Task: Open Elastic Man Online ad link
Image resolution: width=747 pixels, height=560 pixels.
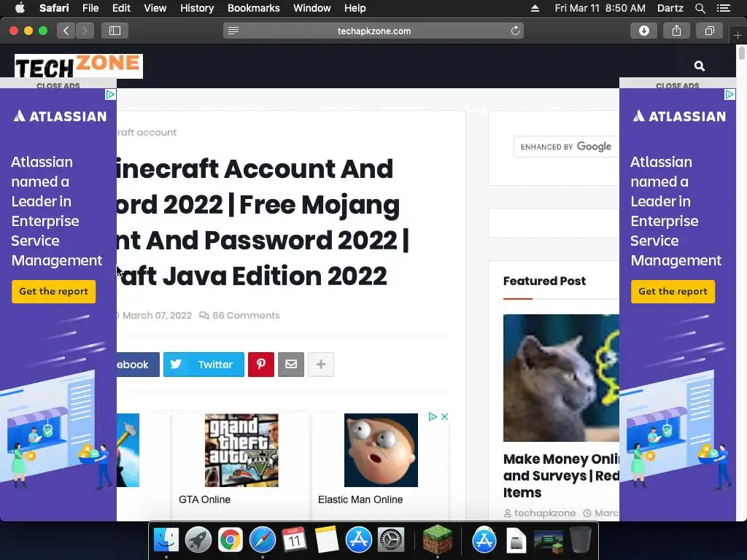Action: tap(360, 499)
